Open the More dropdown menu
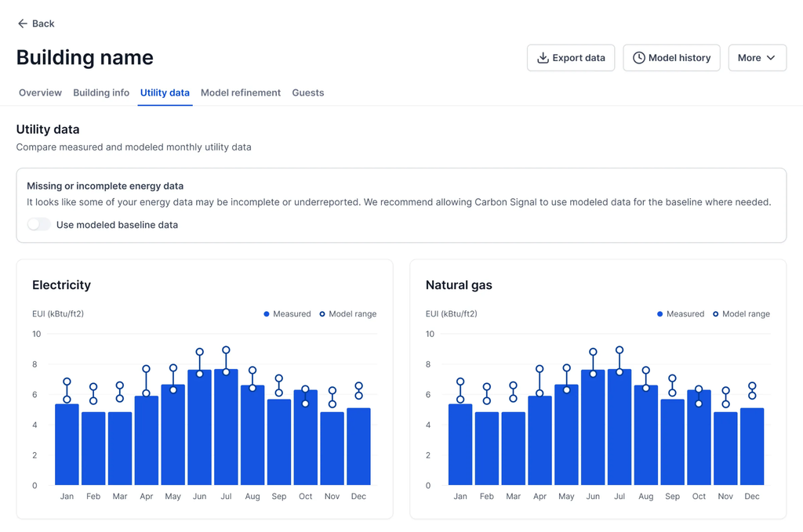 [x=757, y=58]
